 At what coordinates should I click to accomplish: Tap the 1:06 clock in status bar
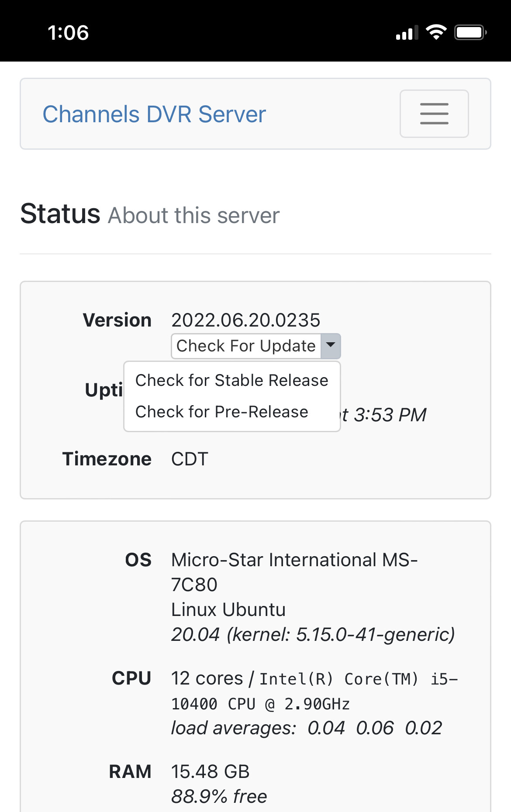(68, 33)
